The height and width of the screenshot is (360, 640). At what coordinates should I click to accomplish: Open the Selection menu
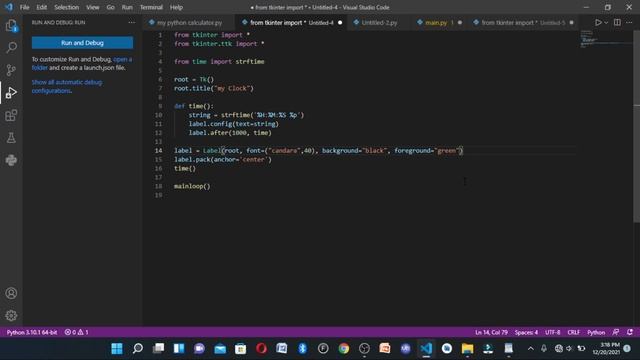(67, 7)
